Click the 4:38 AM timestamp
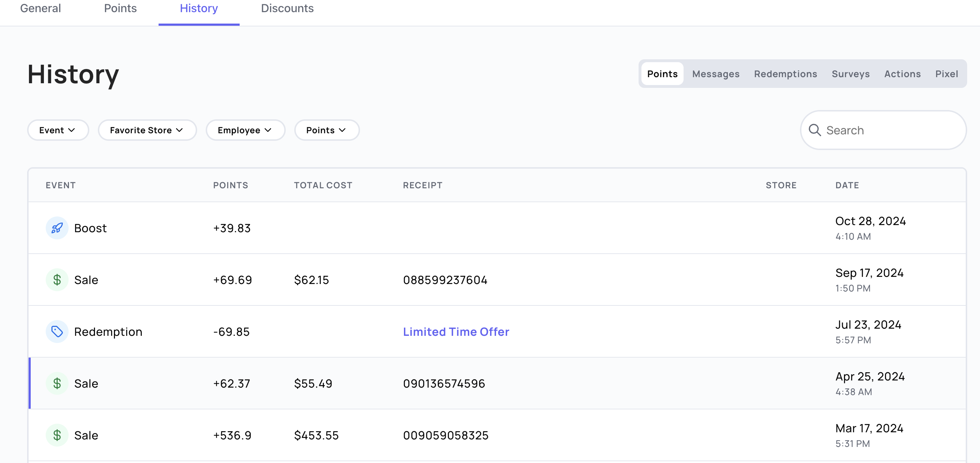 coord(854,392)
